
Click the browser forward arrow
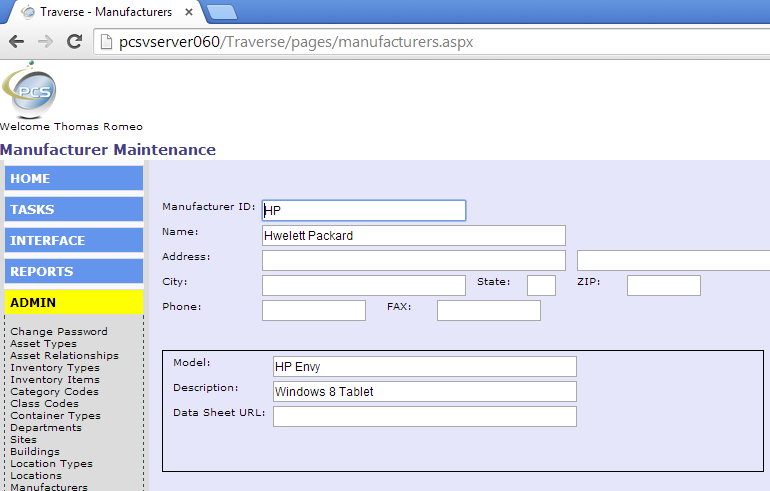click(45, 42)
